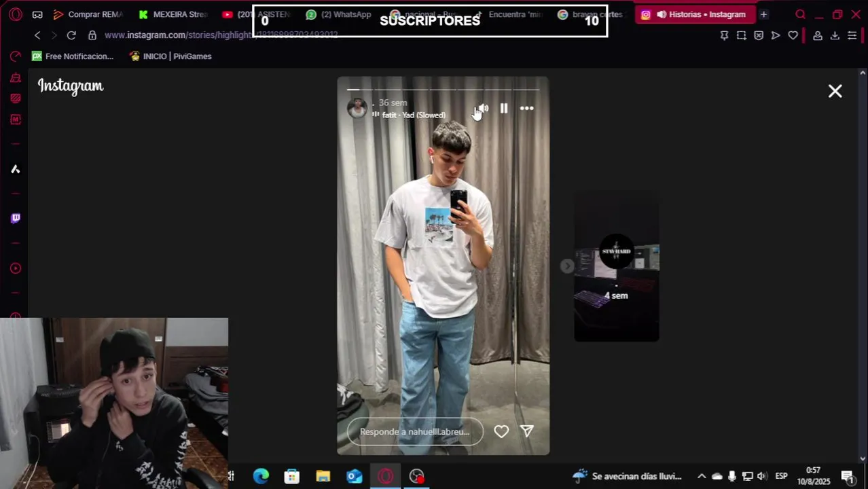Click the Instagram logo
Viewport: 868px width, 489px height.
(x=71, y=86)
